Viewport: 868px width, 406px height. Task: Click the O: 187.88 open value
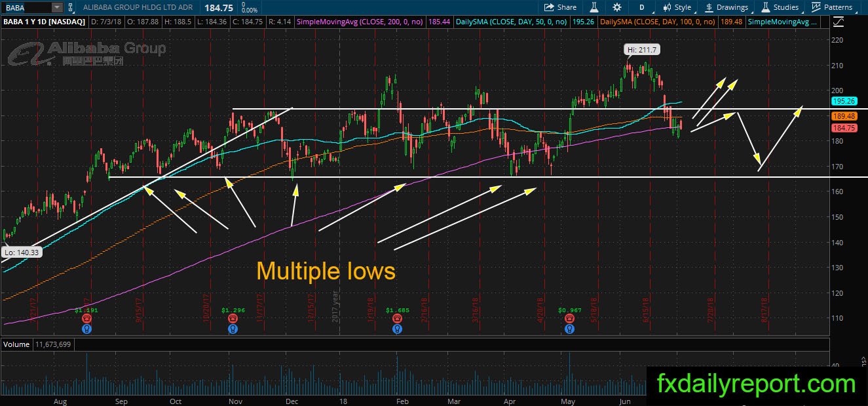(143, 22)
